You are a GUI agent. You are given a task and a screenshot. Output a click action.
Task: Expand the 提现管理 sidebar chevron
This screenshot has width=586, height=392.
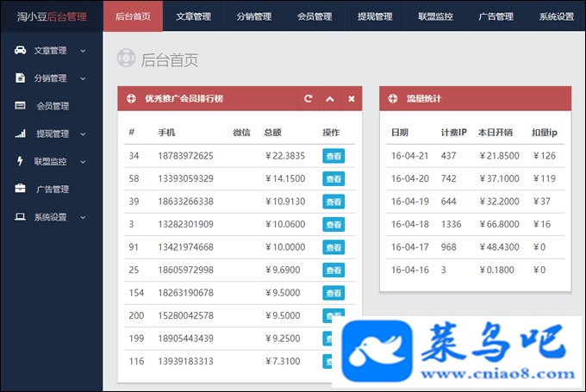click(83, 134)
